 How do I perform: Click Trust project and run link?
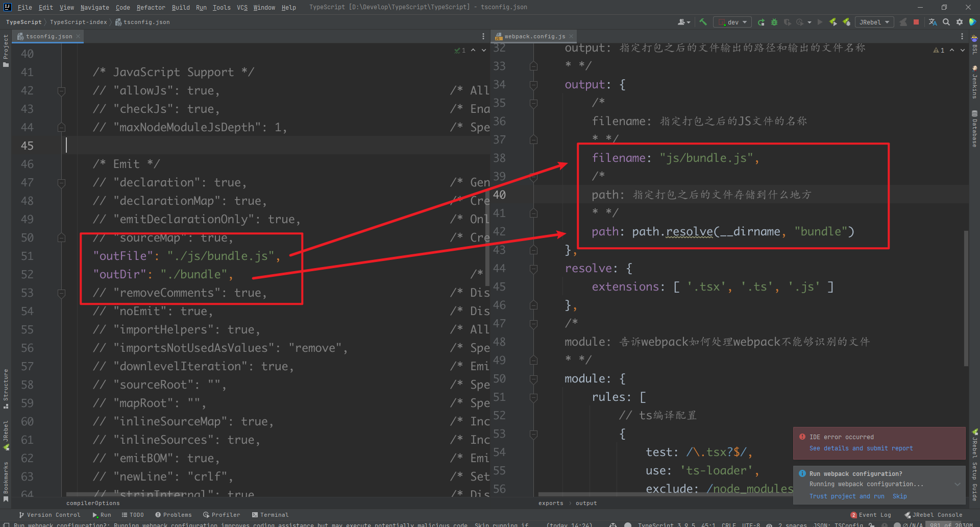click(847, 496)
